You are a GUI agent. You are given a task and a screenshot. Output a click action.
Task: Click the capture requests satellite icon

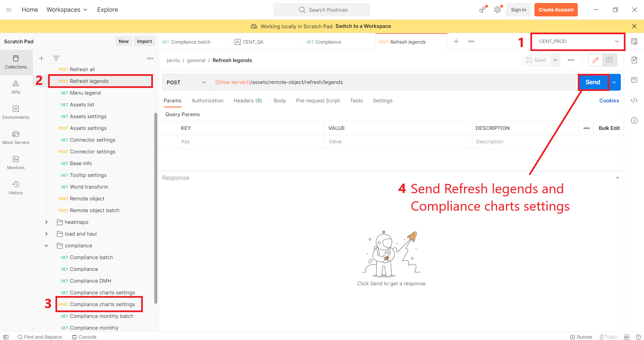483,10
